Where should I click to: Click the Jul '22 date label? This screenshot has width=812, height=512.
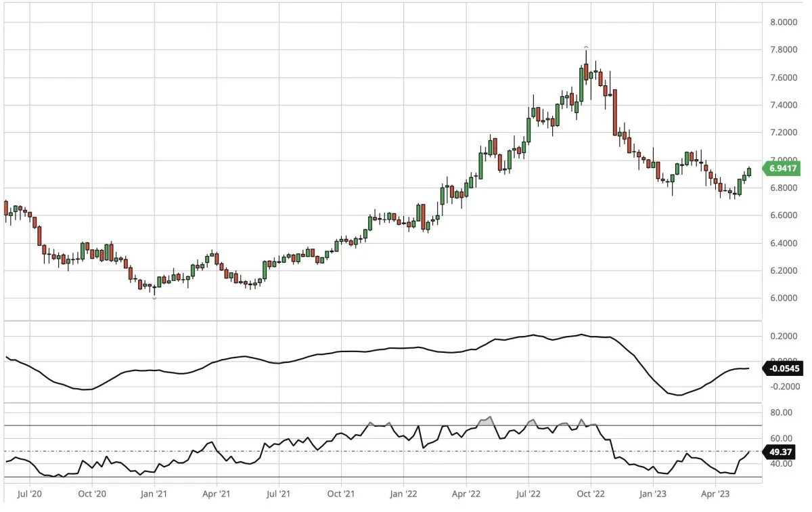click(x=528, y=494)
